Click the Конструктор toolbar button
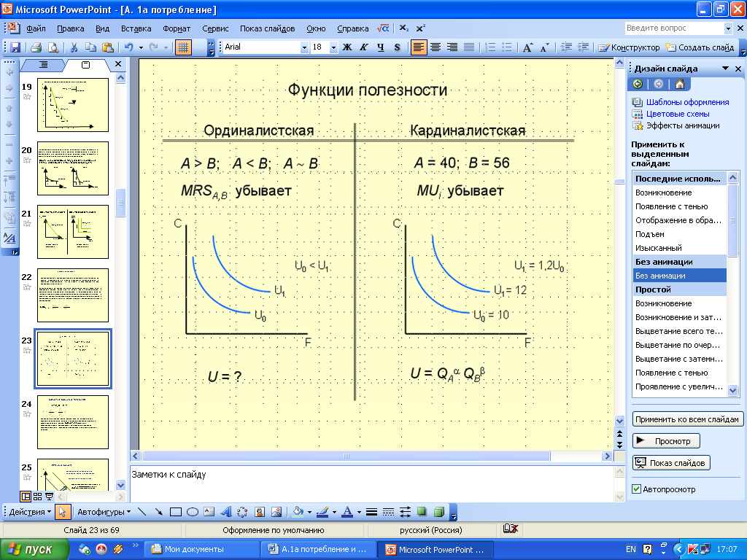Screen dimensions: 747x560 [x=630, y=47]
